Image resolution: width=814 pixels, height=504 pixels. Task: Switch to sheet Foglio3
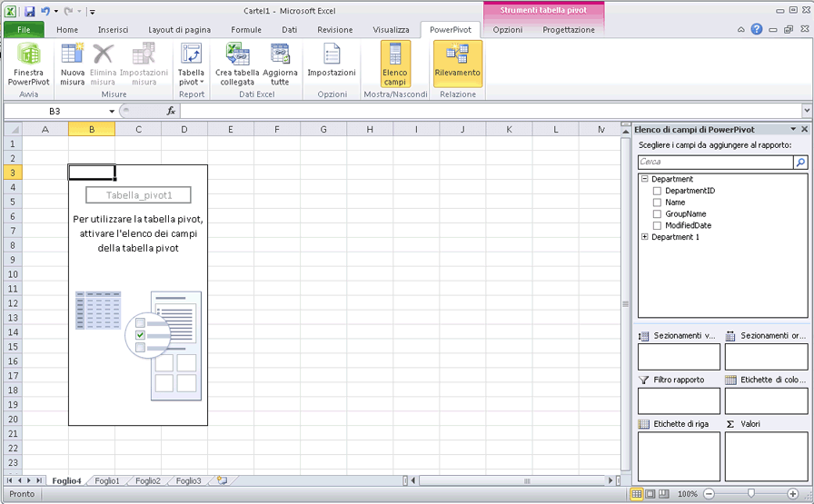(188, 481)
